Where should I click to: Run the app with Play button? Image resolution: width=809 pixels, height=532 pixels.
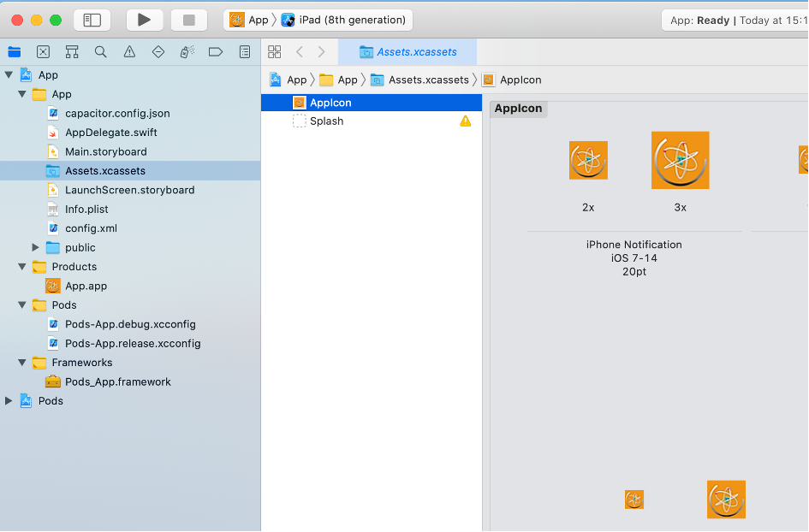(145, 21)
